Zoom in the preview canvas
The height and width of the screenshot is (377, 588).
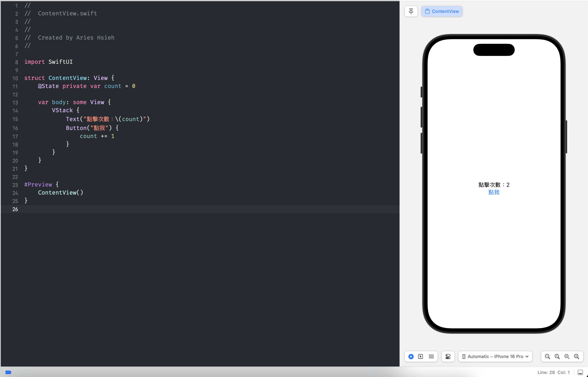pyautogui.click(x=576, y=356)
